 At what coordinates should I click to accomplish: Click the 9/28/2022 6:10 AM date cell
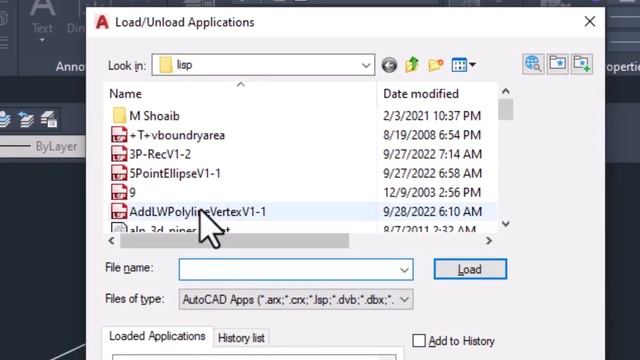[x=432, y=212]
